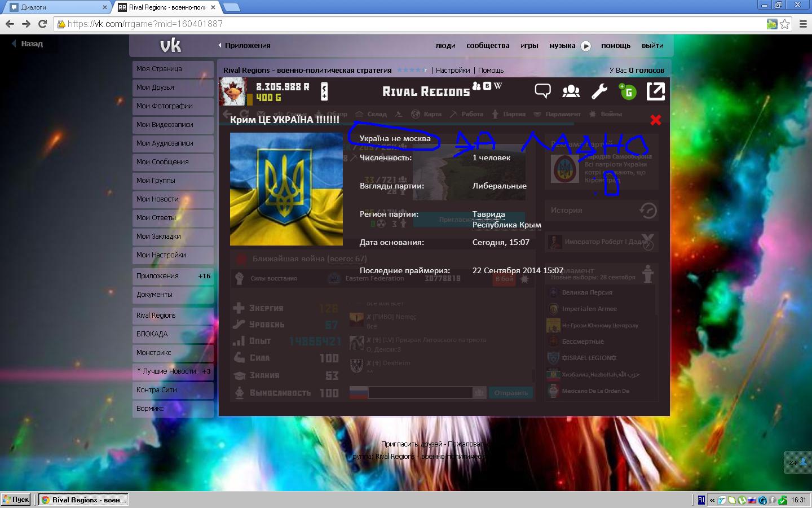The height and width of the screenshot is (508, 812).
Task: Open a new browser tab
Action: tap(232, 7)
